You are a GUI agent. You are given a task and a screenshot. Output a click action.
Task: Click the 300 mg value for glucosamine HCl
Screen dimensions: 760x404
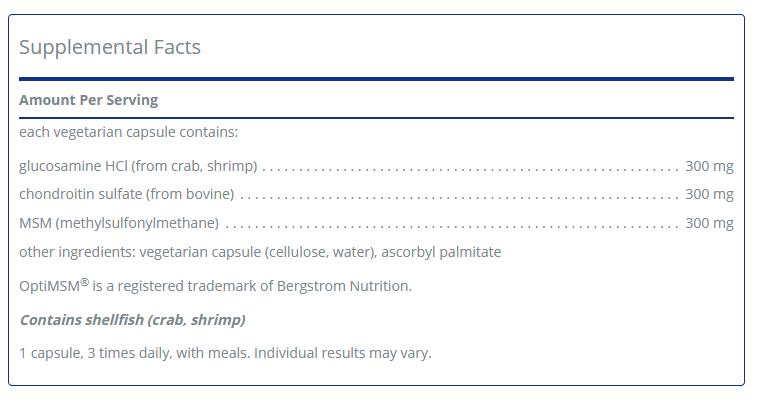point(709,165)
